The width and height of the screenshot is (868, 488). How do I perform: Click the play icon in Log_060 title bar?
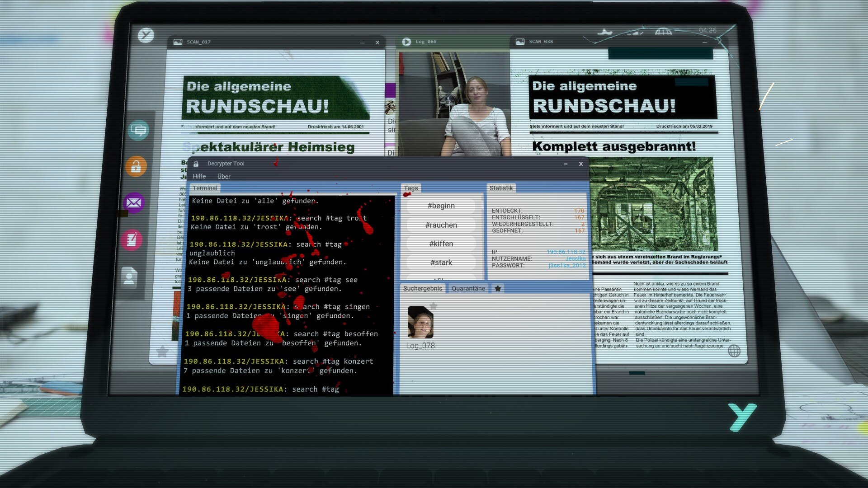(x=406, y=42)
